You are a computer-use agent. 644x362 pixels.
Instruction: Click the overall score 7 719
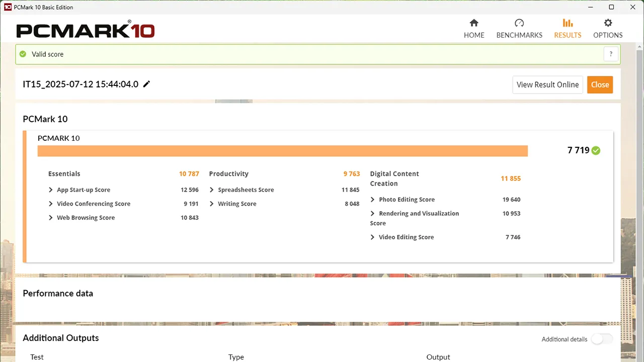pyautogui.click(x=578, y=150)
